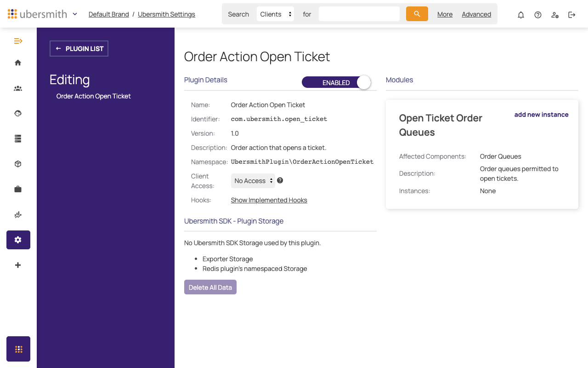The image size is (588, 368).
Task: Select Order Action Open Ticket in Editing panel
Action: point(94,96)
